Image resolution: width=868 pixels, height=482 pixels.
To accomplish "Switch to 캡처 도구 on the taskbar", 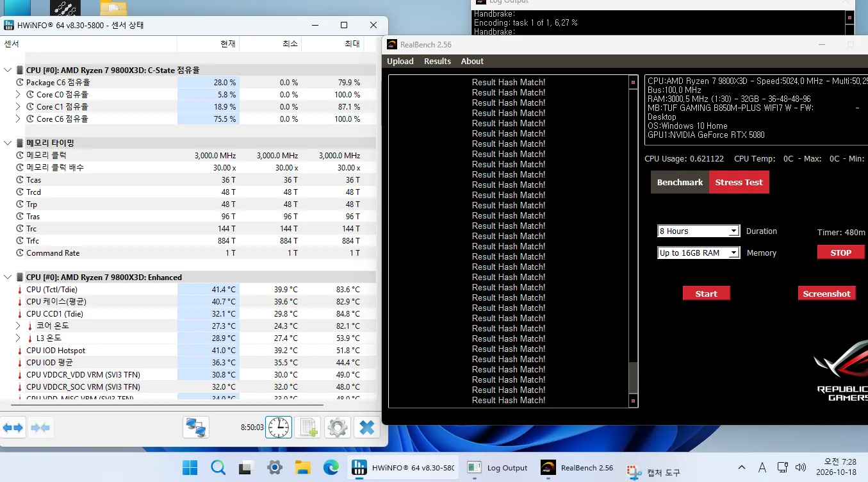I will pyautogui.click(x=654, y=472).
